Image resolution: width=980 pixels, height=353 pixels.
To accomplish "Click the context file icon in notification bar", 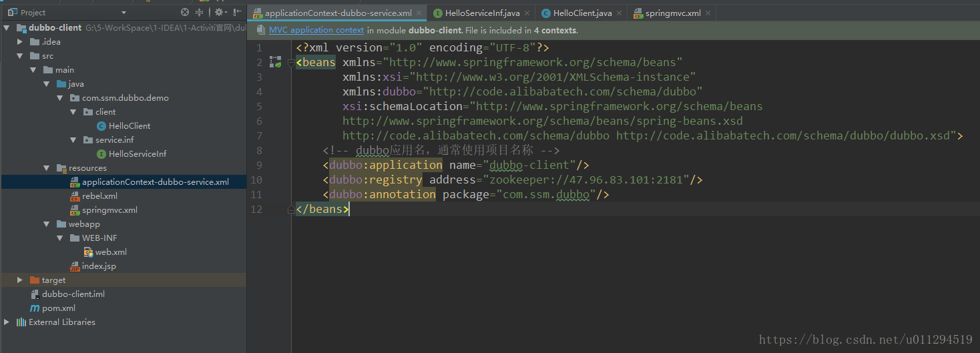I will coord(260,30).
